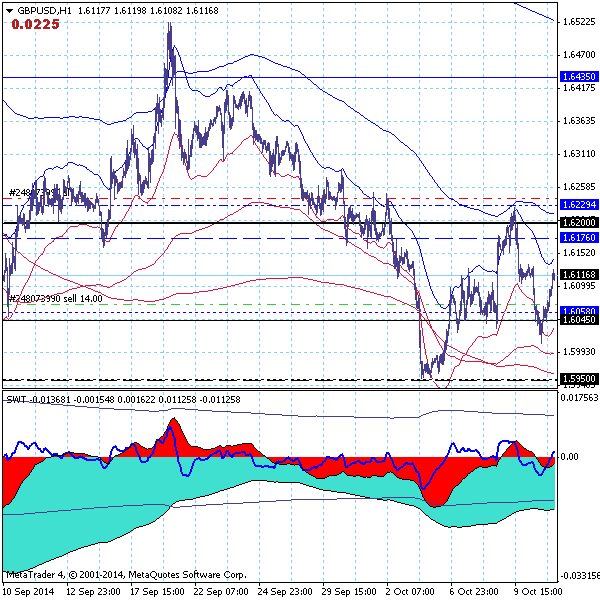Click the MetaTrader 4 copyright text
The height and width of the screenshot is (600, 600).
[125, 575]
